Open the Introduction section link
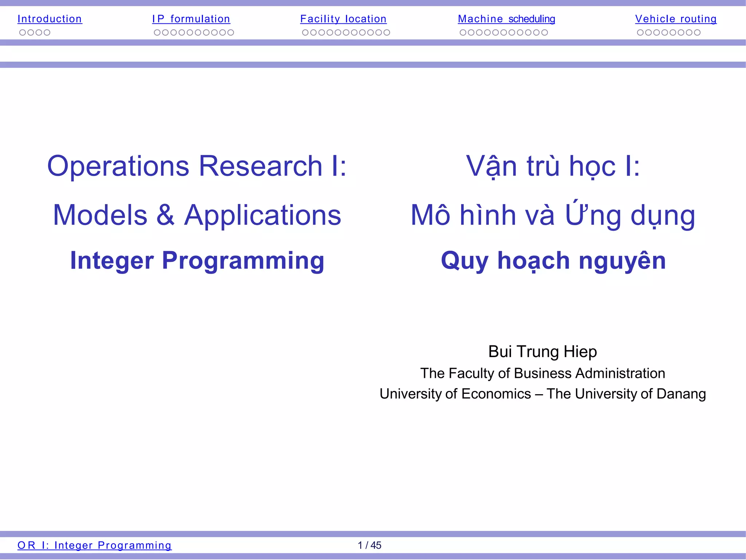 (50, 19)
